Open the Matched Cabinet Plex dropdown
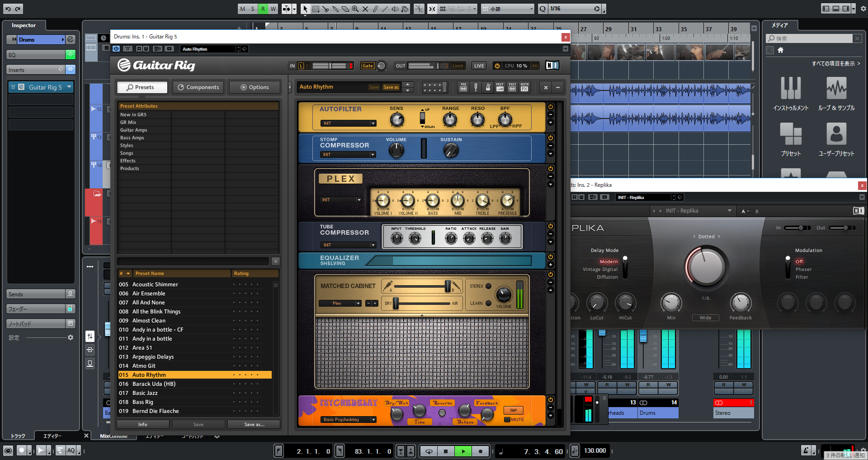Screen dimensions: 868x460 340,303
